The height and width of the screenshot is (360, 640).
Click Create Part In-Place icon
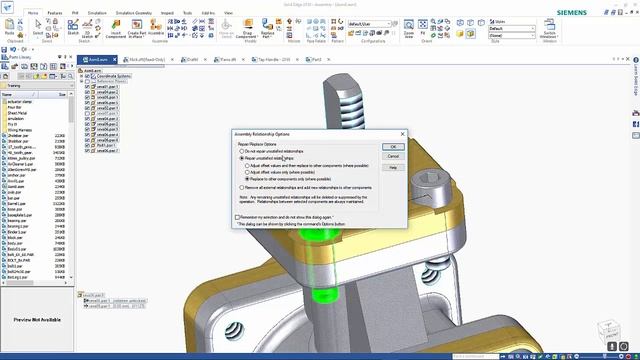(137, 29)
